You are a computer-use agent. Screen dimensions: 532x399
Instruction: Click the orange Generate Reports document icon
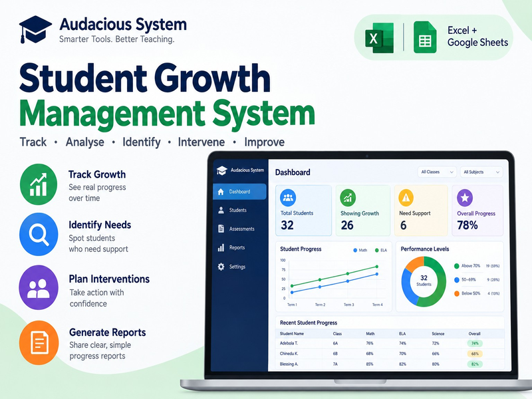[39, 342]
